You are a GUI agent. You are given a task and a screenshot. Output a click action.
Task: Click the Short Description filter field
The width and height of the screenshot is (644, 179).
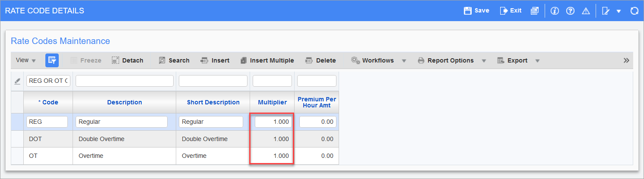coord(213,81)
